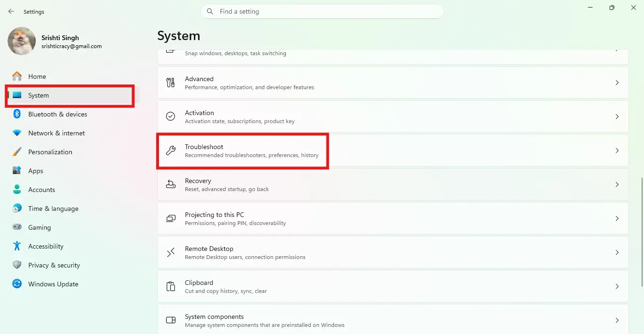Image resolution: width=644 pixels, height=334 pixels.
Task: Select the Clipboard icon in System settings
Action: click(x=170, y=286)
